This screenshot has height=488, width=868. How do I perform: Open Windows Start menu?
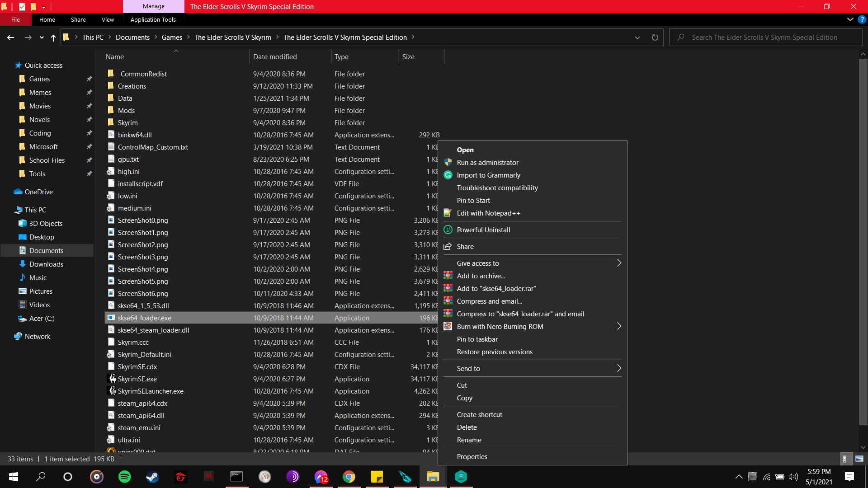(14, 476)
